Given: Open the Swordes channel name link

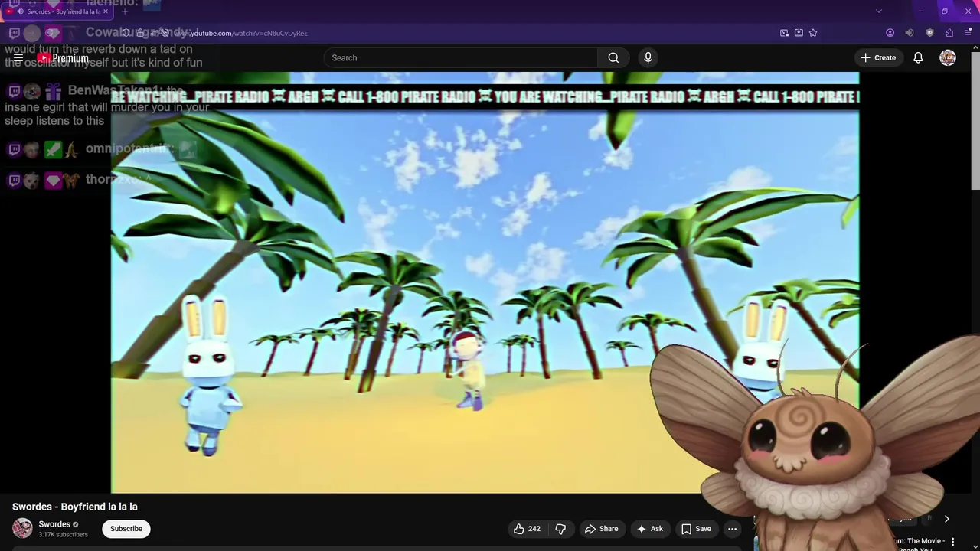Looking at the screenshot, I should tap(54, 524).
